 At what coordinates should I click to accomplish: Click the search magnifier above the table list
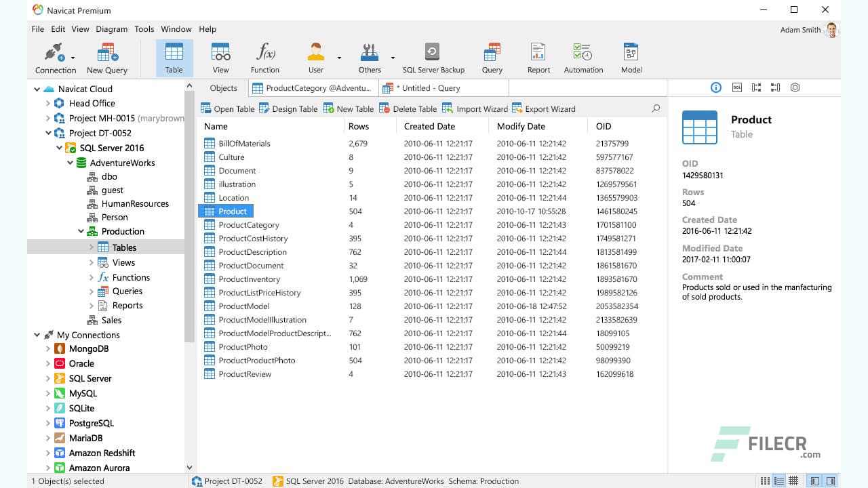tap(655, 108)
